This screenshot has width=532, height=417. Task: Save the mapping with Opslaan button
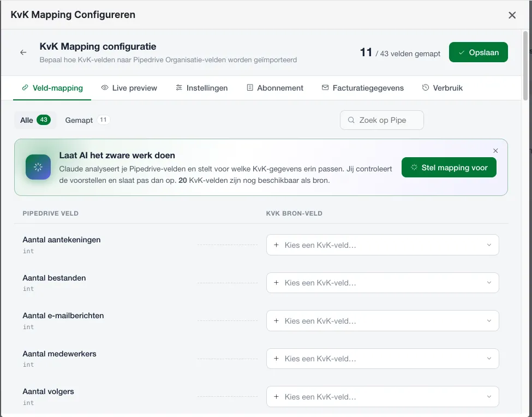(x=479, y=52)
